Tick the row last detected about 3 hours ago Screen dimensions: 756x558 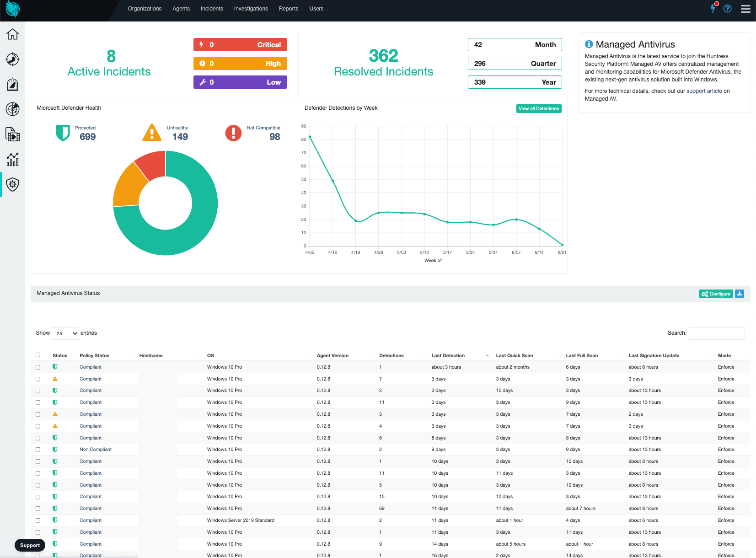click(x=38, y=367)
